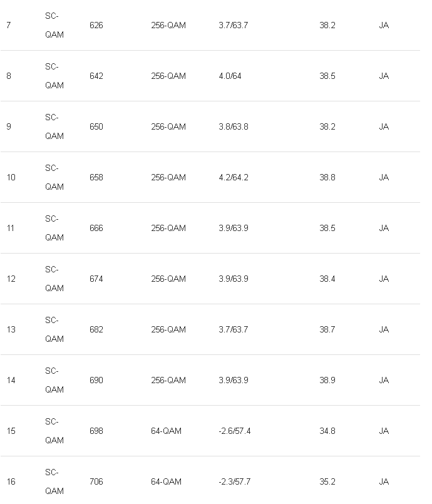The image size is (432, 504).
Task: Select the frequency value 674
Action: point(96,279)
